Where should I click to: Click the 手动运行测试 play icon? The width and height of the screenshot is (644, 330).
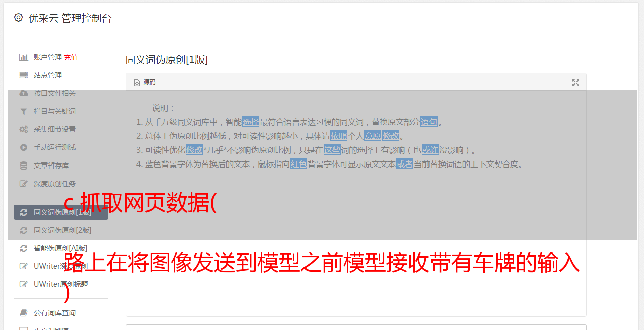tap(23, 147)
